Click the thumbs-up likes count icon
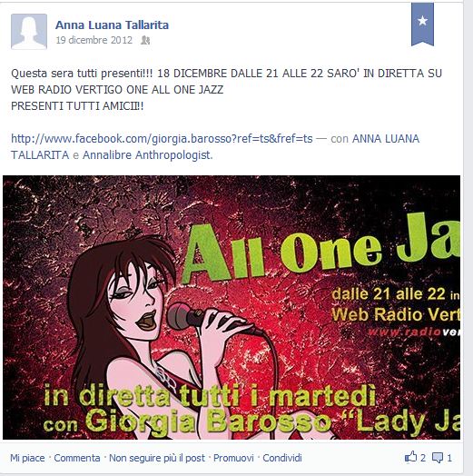The image size is (473, 476). pos(410,457)
